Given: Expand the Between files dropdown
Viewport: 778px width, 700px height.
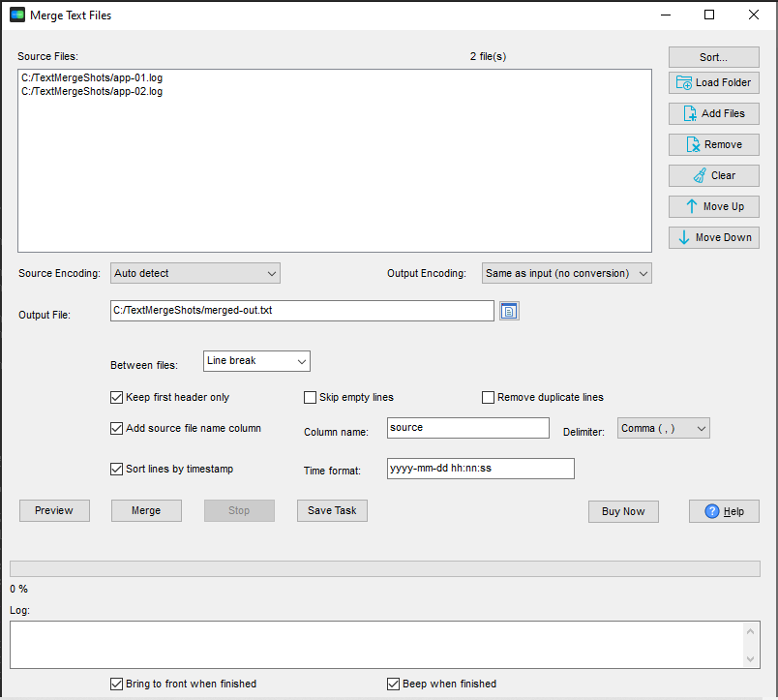Looking at the screenshot, I should pyautogui.click(x=256, y=361).
